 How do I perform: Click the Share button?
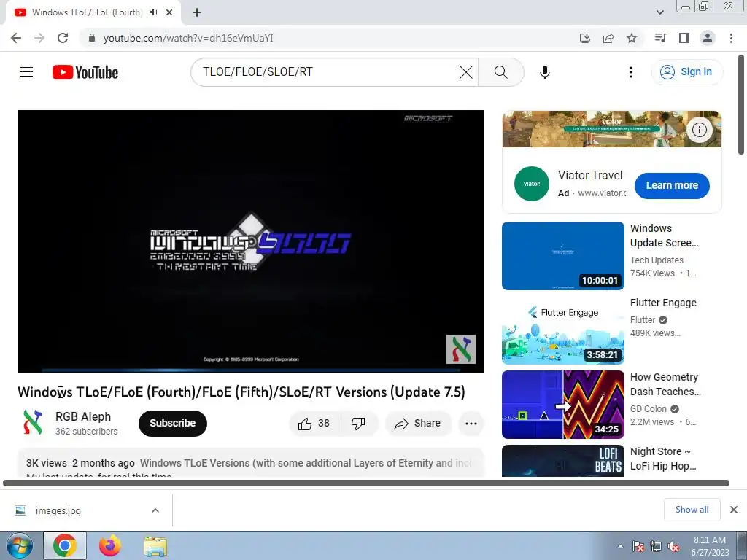418,424
